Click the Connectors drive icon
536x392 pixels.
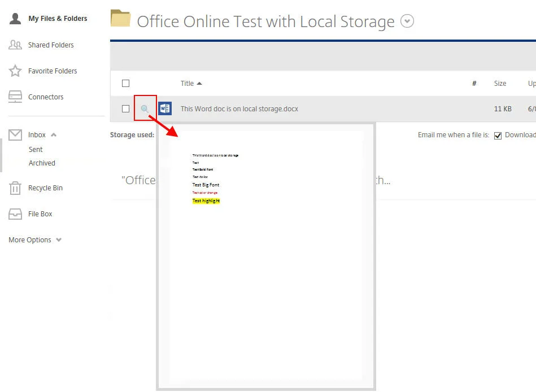(x=15, y=97)
